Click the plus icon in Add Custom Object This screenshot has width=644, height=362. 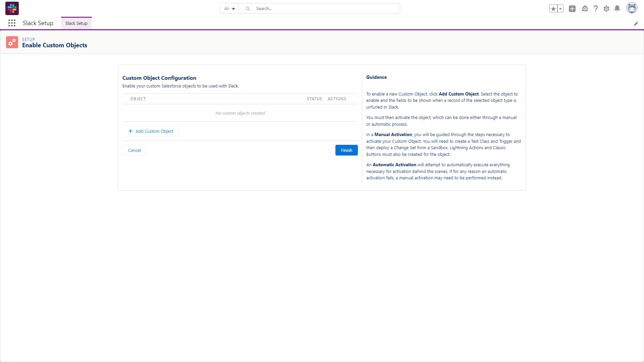130,131
